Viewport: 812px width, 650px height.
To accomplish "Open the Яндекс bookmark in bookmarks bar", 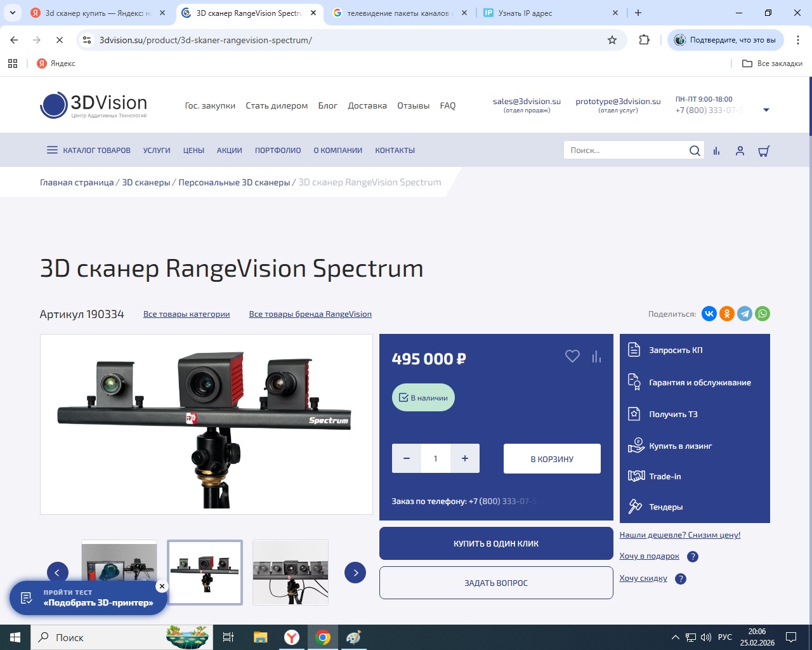I will click(x=56, y=63).
